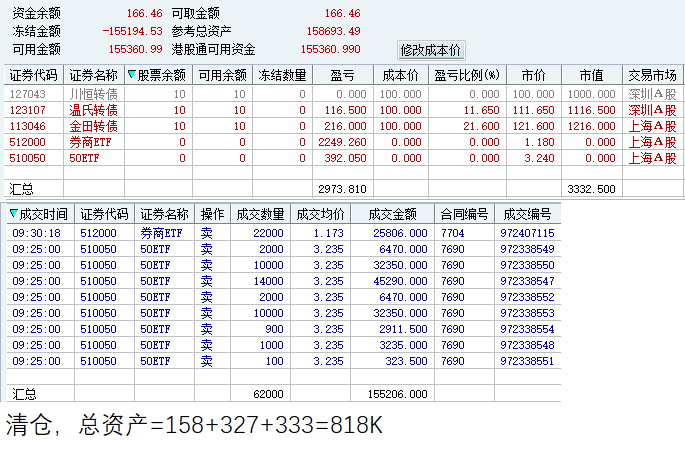This screenshot has height=452, width=685.
Task: Select the 14000-share 50ETF trade row
Action: pyautogui.click(x=284, y=281)
